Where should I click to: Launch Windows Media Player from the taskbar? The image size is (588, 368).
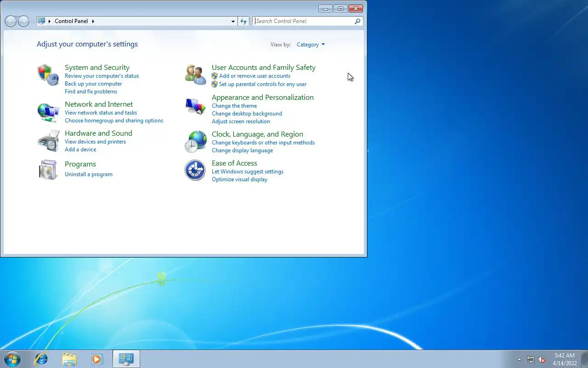coord(97,359)
